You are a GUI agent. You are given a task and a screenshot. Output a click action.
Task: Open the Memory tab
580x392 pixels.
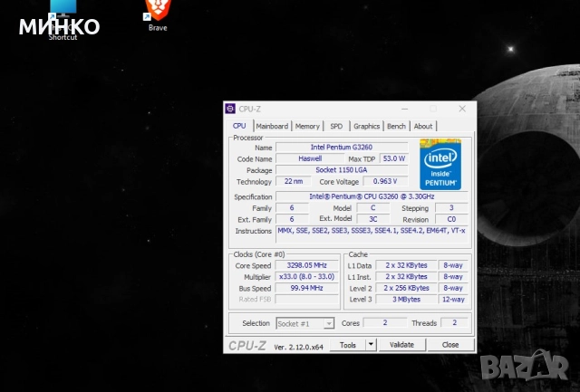point(307,126)
